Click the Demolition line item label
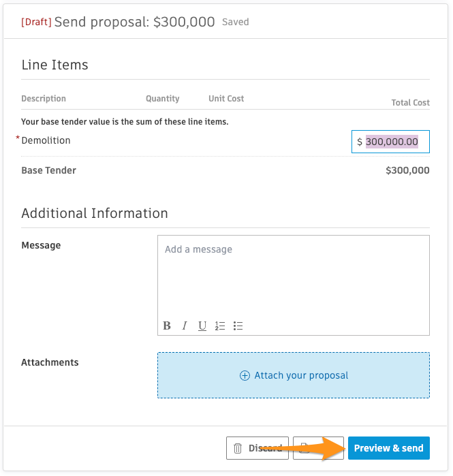This screenshot has width=453, height=476. coord(46,140)
